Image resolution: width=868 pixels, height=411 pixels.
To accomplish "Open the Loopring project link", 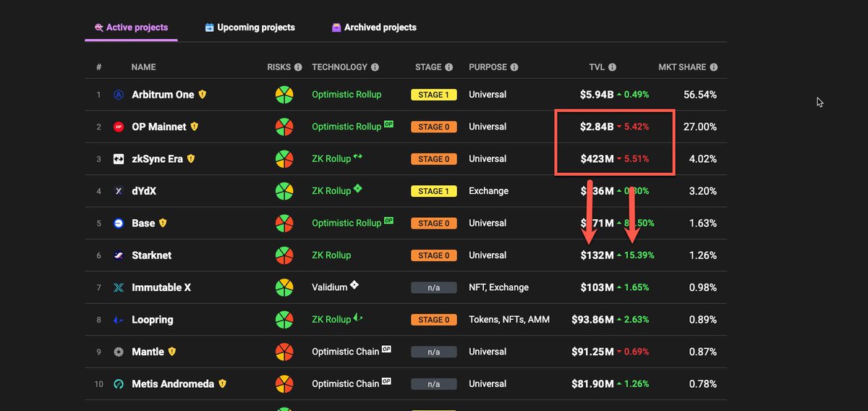I will pyautogui.click(x=153, y=320).
